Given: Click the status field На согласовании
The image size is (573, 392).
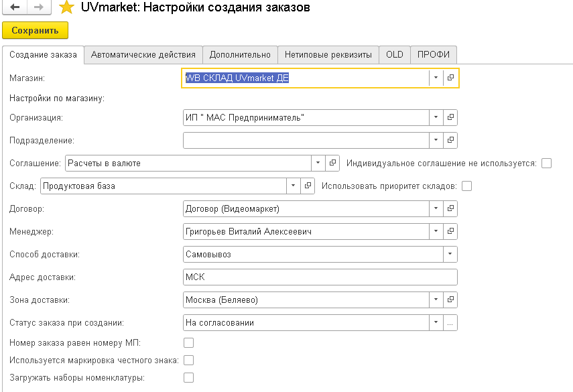Looking at the screenshot, I should click(x=306, y=322).
